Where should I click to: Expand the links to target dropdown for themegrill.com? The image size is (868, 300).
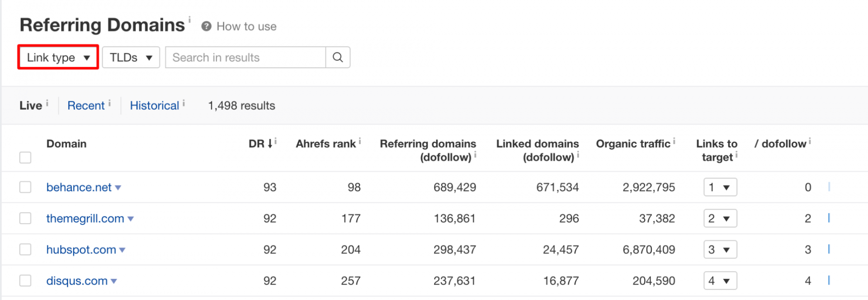point(720,218)
